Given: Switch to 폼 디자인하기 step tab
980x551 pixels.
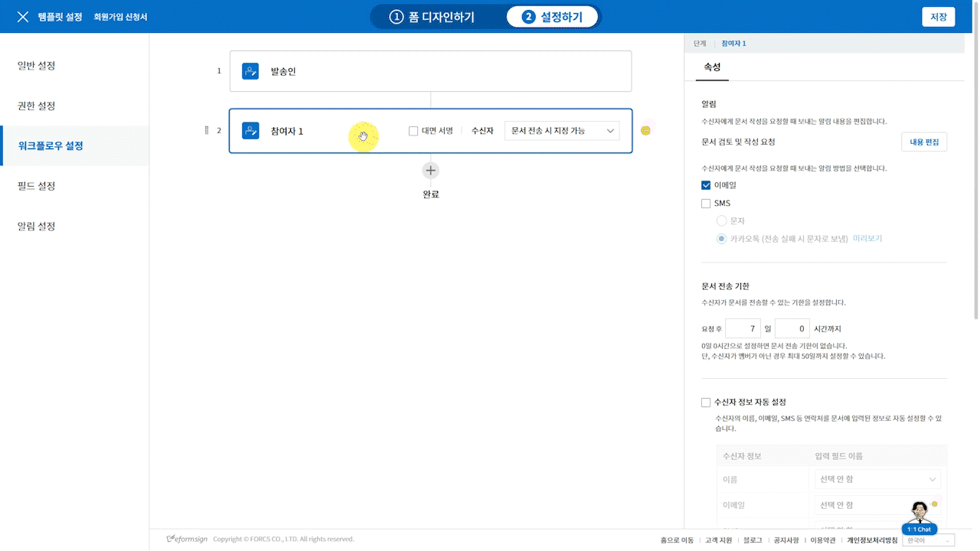Looking at the screenshot, I should point(432,17).
